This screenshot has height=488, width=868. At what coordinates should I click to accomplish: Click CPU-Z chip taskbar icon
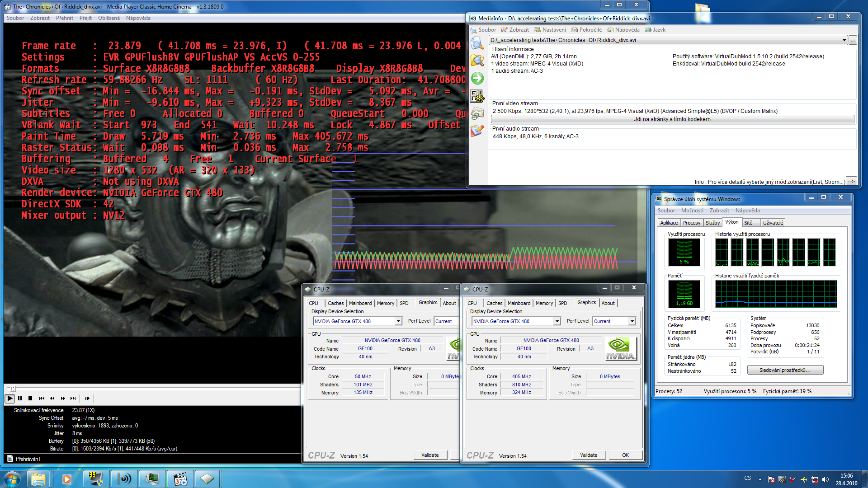coord(208,479)
